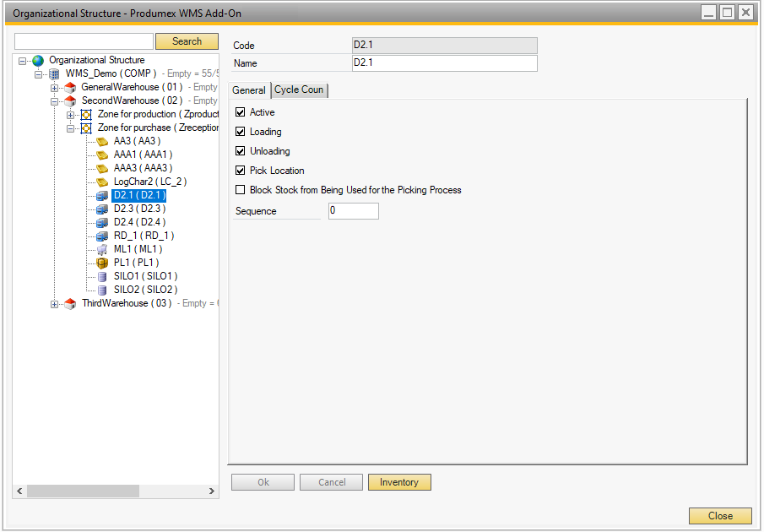Image resolution: width=764 pixels, height=532 pixels.
Task: Click the ThirdWarehouse warehouse icon
Action: pyautogui.click(x=70, y=304)
